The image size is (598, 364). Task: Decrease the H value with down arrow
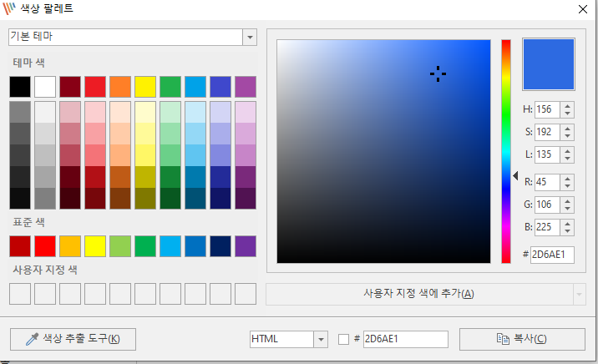coord(567,114)
